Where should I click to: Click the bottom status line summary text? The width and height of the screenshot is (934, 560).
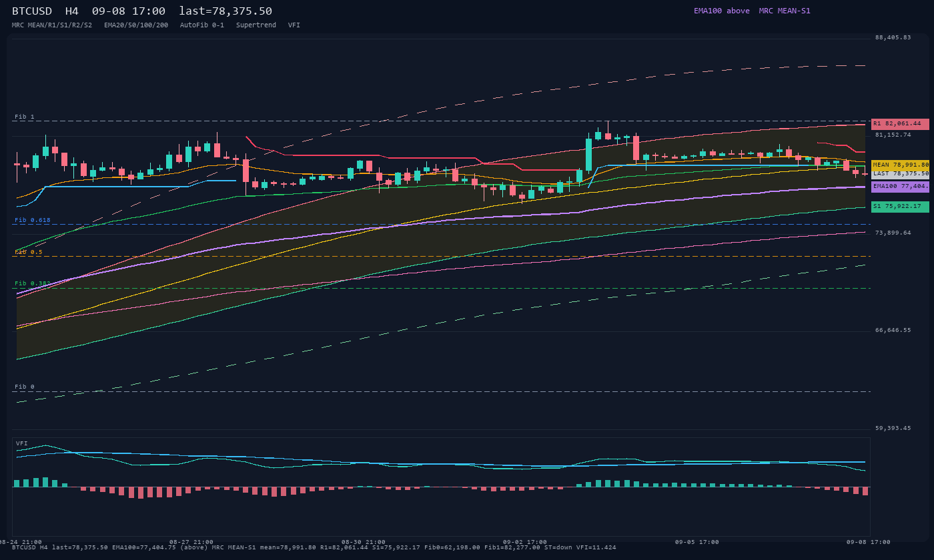314,547
